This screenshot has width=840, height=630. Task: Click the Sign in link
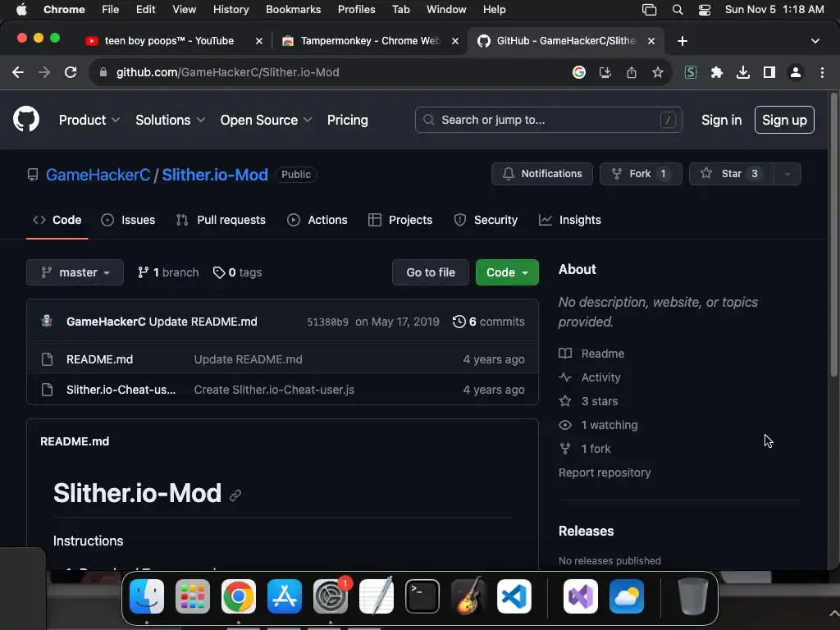(721, 120)
